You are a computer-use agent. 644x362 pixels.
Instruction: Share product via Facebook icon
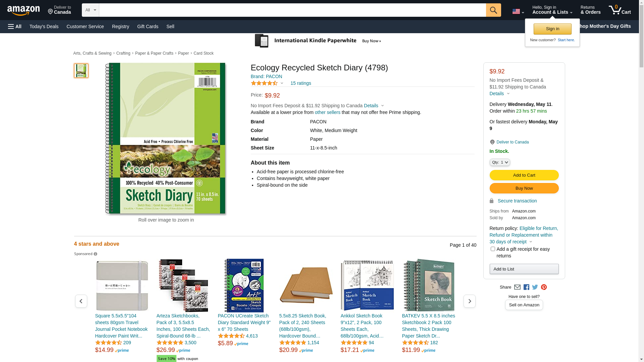coord(526,287)
